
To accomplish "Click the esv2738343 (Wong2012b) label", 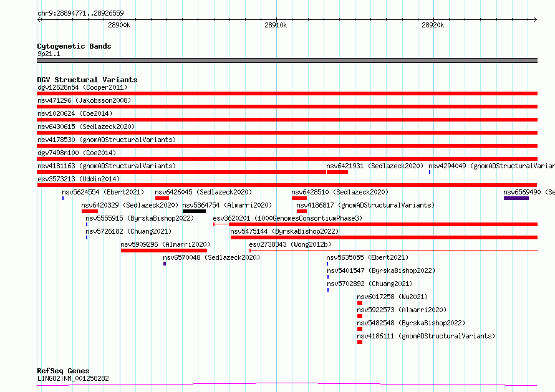I will (x=290, y=244).
